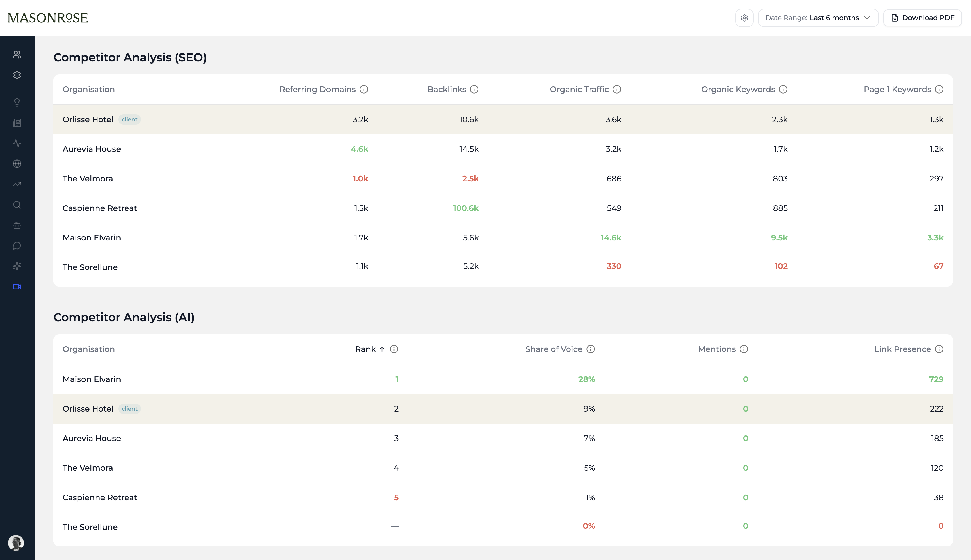Click the Link Presence column header

point(902,349)
